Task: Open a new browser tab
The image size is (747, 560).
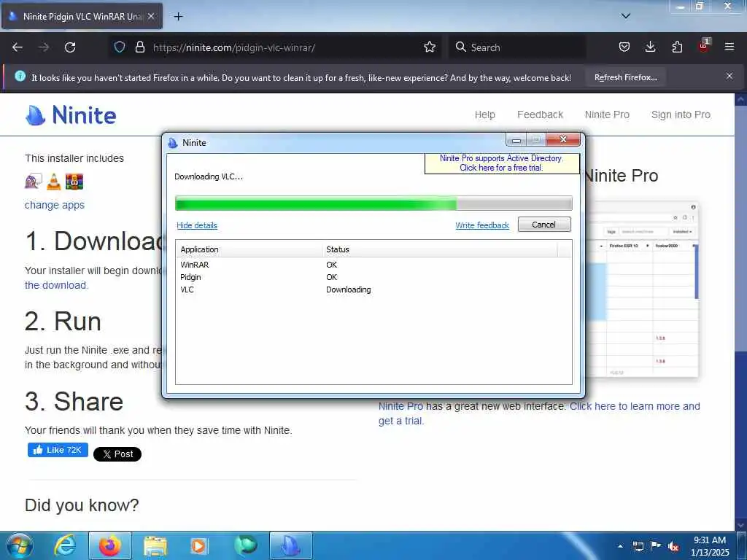Action: [178, 17]
